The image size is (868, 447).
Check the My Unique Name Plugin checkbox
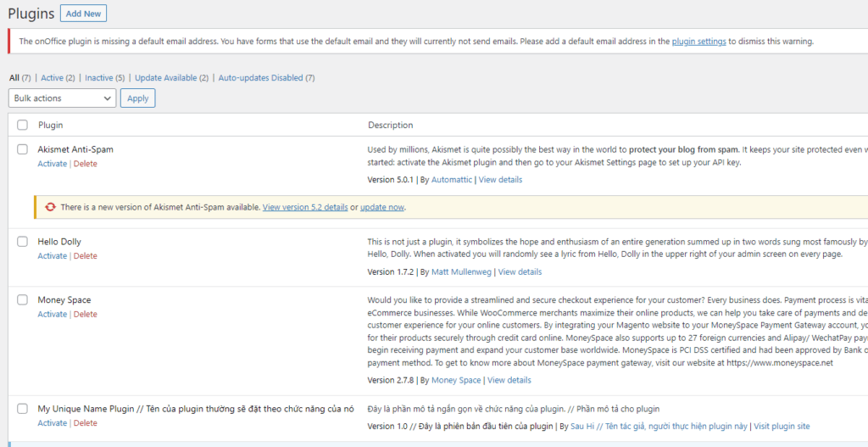(22, 409)
